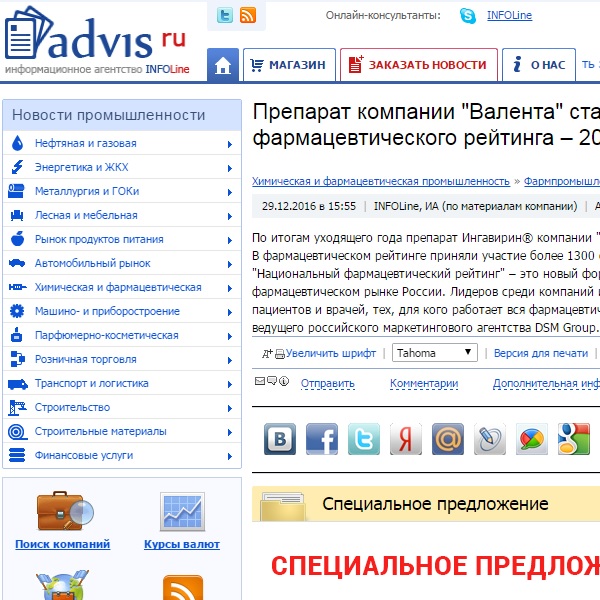
Task: Go to the home page tab
Action: point(223,65)
